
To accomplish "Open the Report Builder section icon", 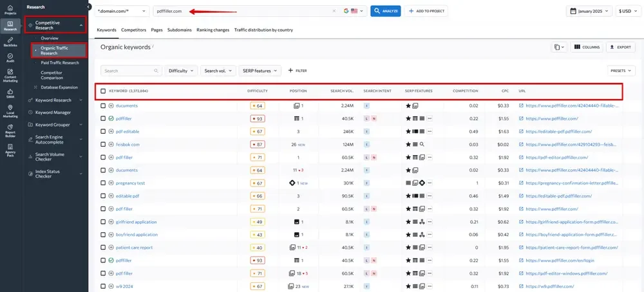I will click(10, 131).
